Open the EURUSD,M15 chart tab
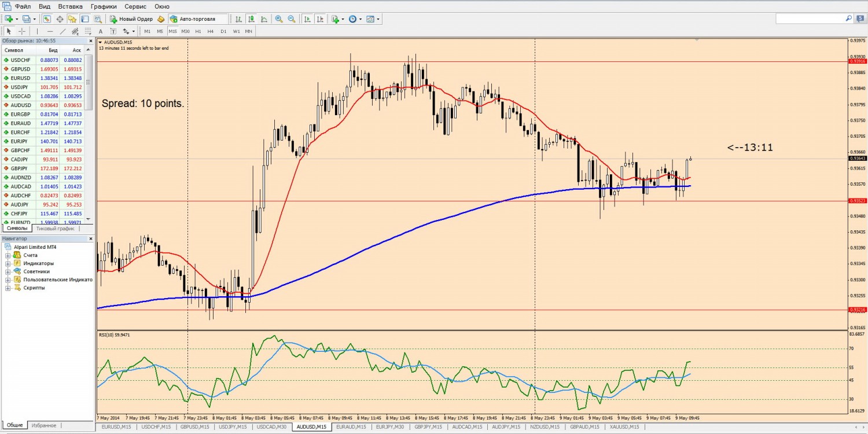 [x=116, y=427]
